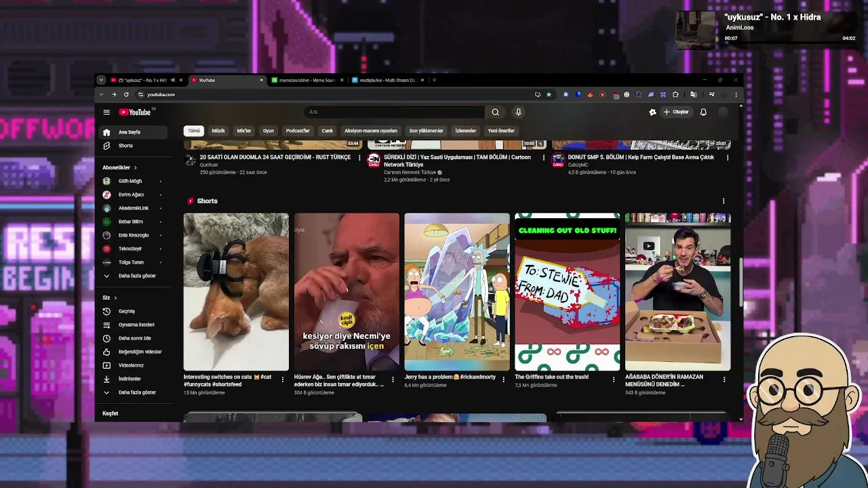868x488 pixels.
Task: Open Oynatma listeleri playlists
Action: tap(134, 325)
